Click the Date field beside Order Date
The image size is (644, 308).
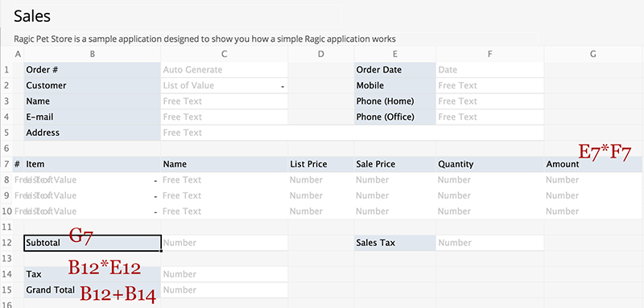coord(489,70)
